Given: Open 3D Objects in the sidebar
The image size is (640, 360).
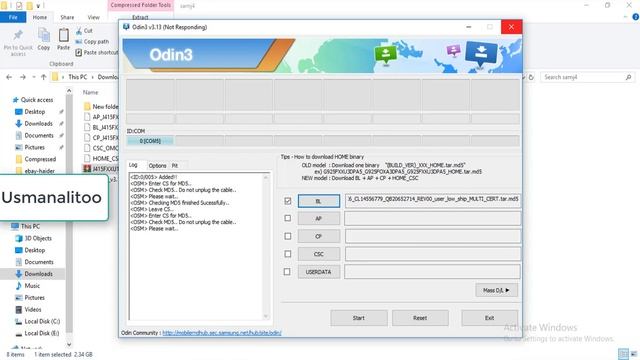Looking at the screenshot, I should click(38, 238).
